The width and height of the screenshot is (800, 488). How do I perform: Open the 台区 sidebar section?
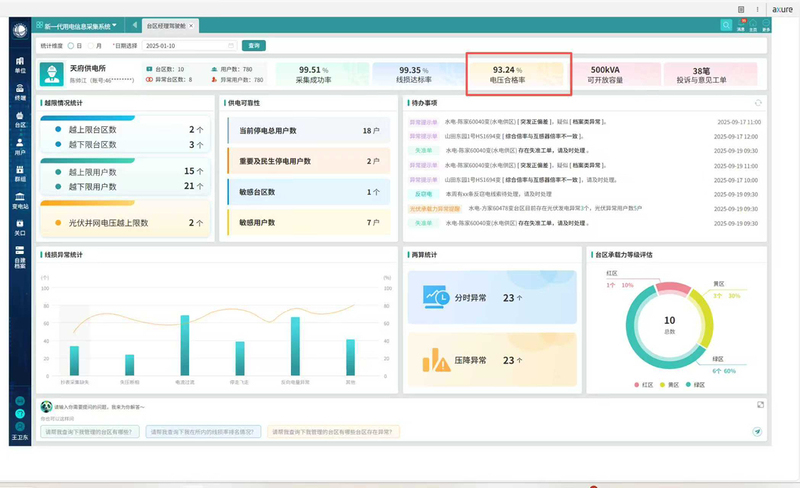click(20, 119)
